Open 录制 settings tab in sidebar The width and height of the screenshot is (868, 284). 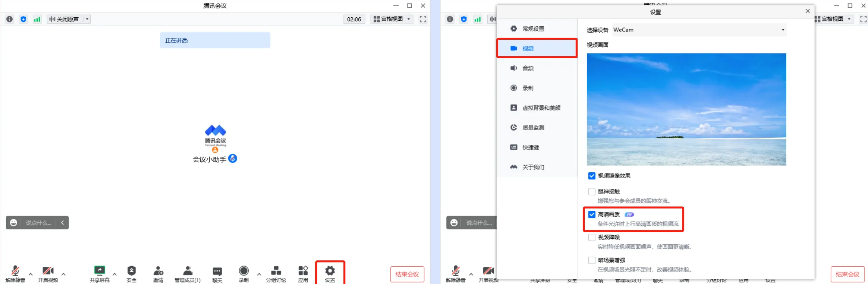537,88
